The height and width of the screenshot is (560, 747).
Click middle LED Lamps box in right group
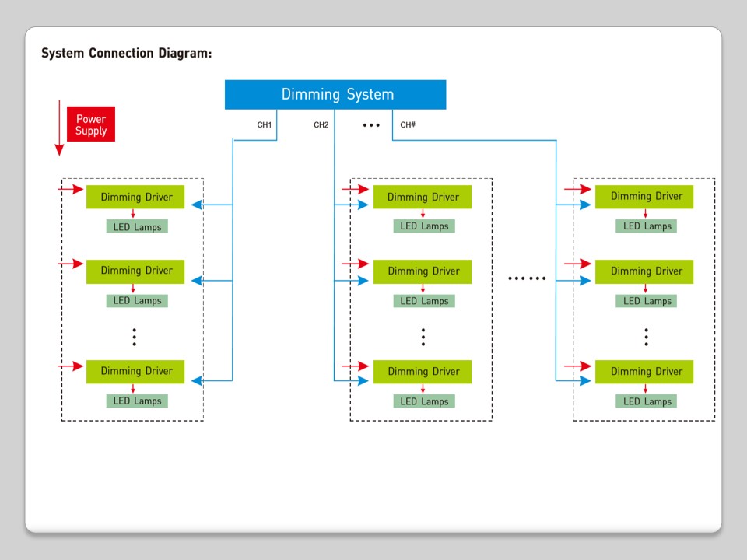click(646, 301)
